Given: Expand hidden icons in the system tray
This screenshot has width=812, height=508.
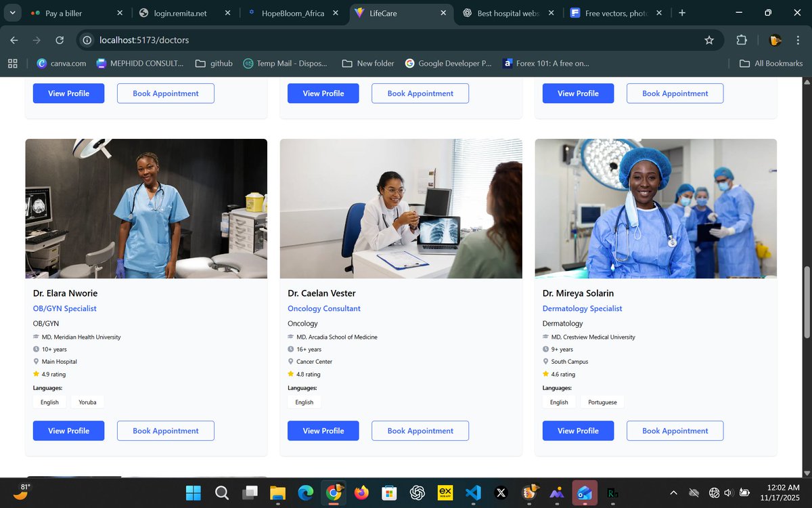Looking at the screenshot, I should [x=674, y=493].
